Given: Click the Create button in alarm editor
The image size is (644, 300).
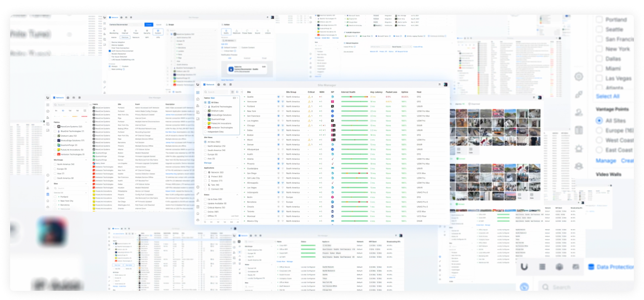Looking at the screenshot, I should point(148,24).
